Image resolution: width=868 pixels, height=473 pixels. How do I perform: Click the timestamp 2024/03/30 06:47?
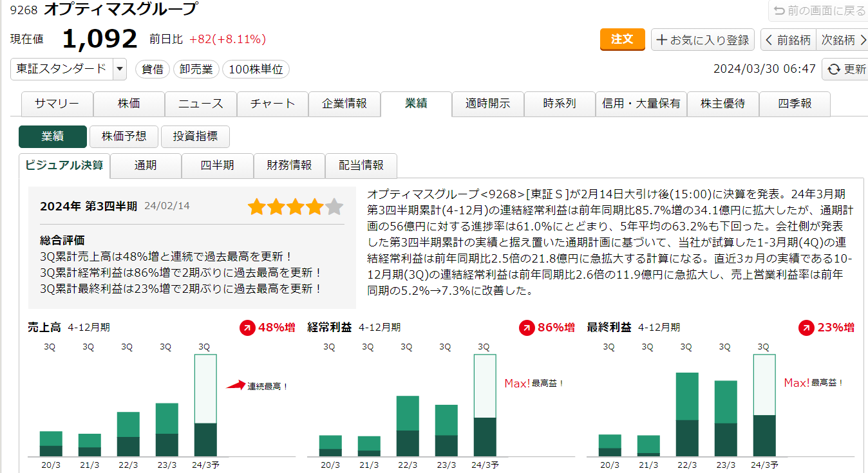765,70
